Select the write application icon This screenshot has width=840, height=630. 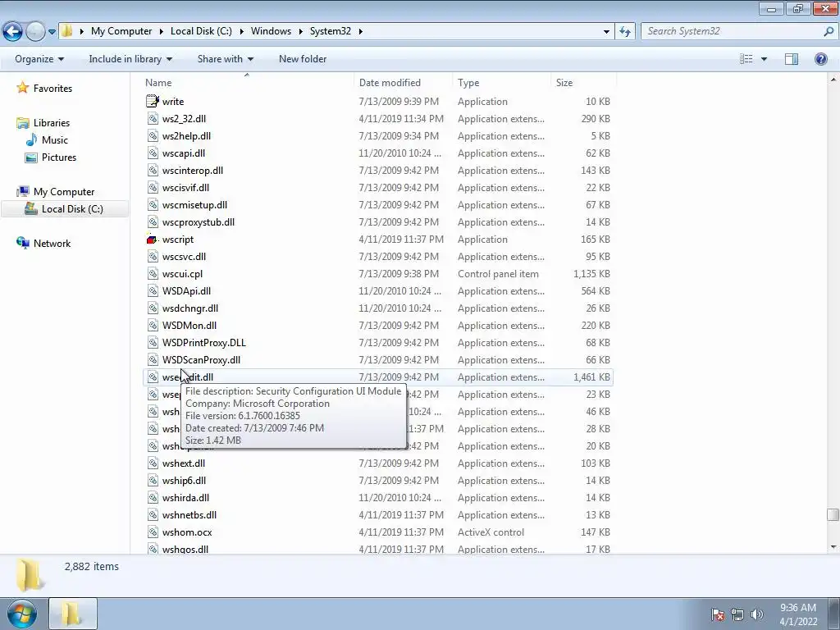(153, 101)
